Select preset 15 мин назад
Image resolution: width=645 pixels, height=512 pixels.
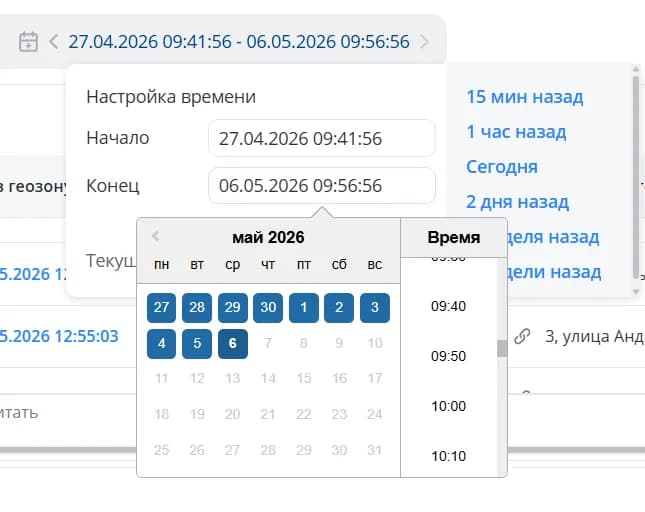524,97
